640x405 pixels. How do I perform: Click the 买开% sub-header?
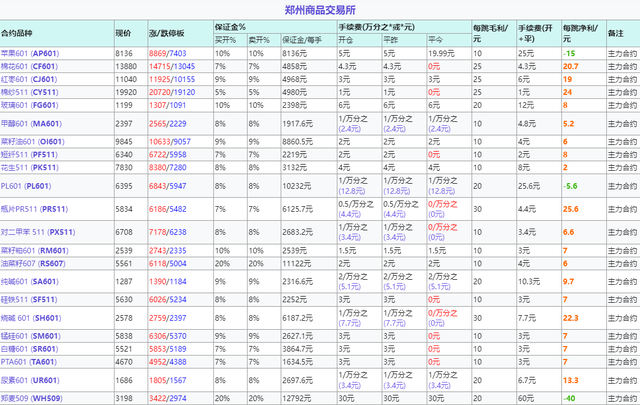click(225, 40)
